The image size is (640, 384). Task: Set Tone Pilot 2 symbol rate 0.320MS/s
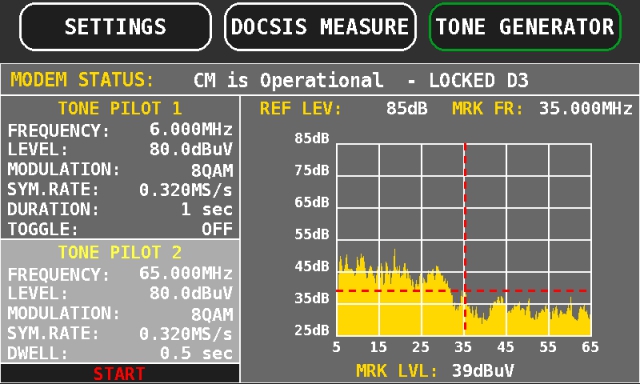coord(186,334)
